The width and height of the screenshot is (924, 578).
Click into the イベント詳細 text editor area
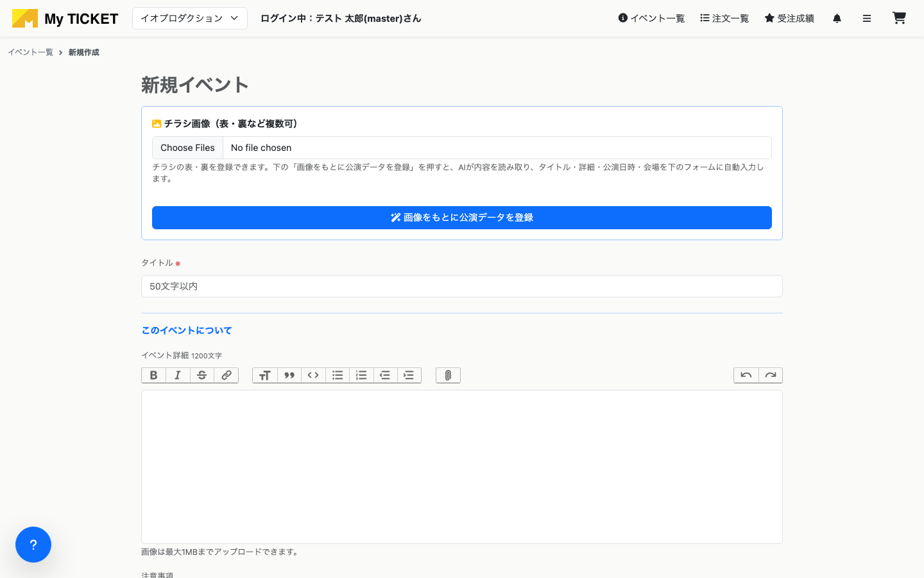[462, 467]
